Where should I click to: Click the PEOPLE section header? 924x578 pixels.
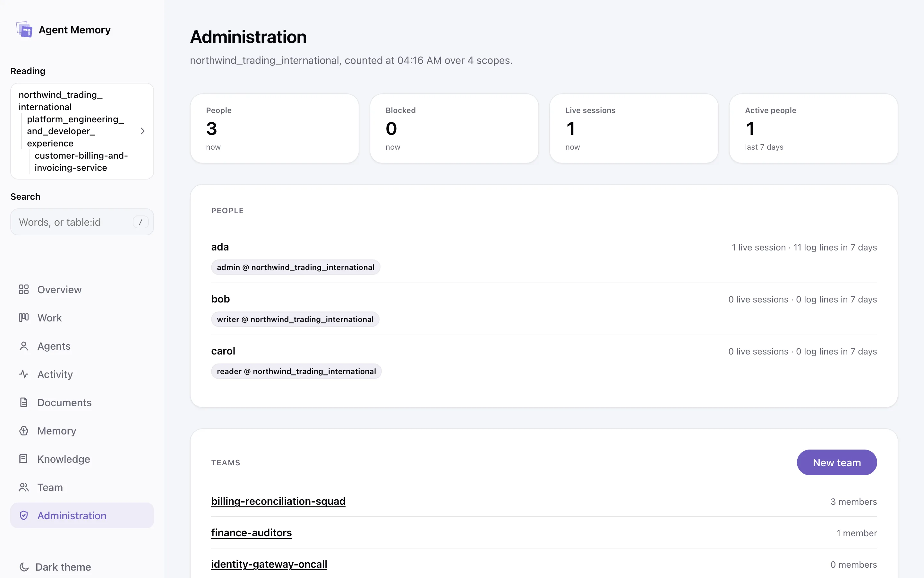[227, 211]
